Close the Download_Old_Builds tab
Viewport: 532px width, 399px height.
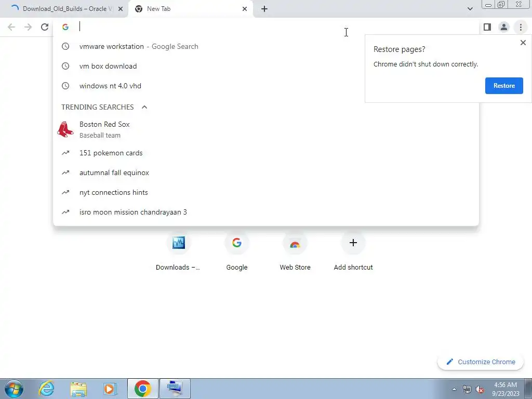[121, 9]
